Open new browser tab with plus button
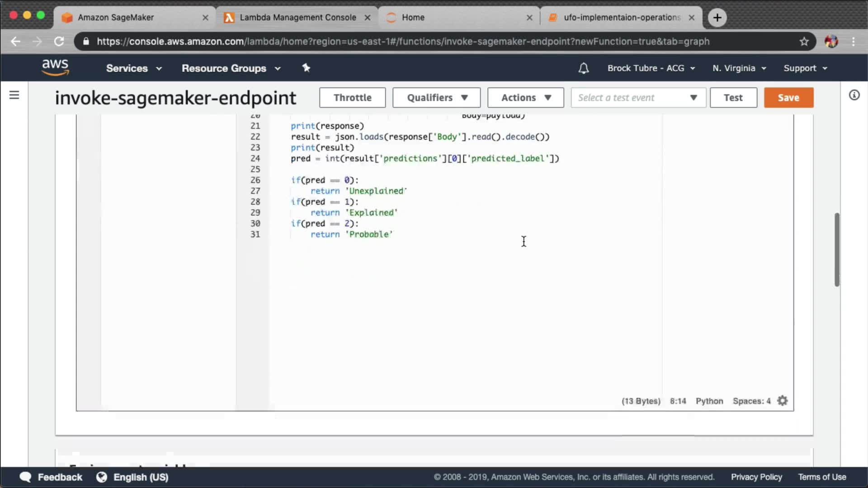Image resolution: width=868 pixels, height=488 pixels. pyautogui.click(x=717, y=18)
